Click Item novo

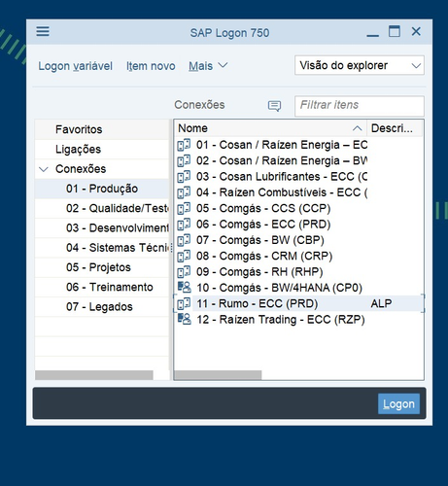click(x=151, y=66)
